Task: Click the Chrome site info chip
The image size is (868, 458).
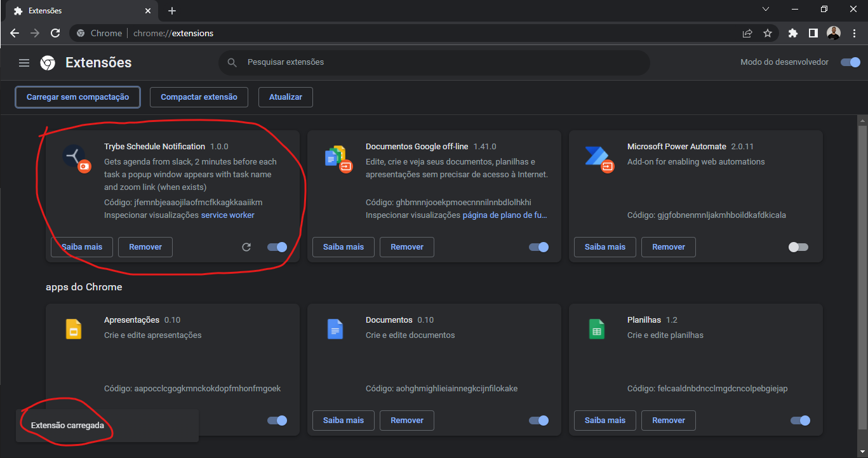Action: [100, 33]
